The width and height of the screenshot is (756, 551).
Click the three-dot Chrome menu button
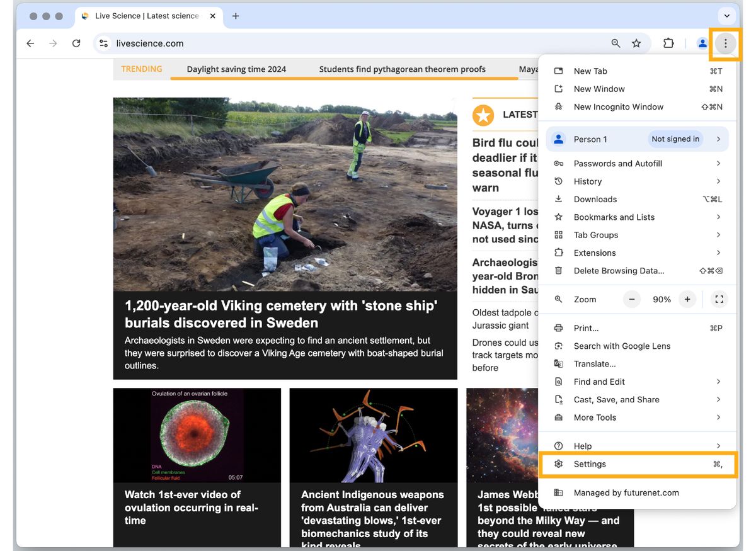pyautogui.click(x=725, y=43)
